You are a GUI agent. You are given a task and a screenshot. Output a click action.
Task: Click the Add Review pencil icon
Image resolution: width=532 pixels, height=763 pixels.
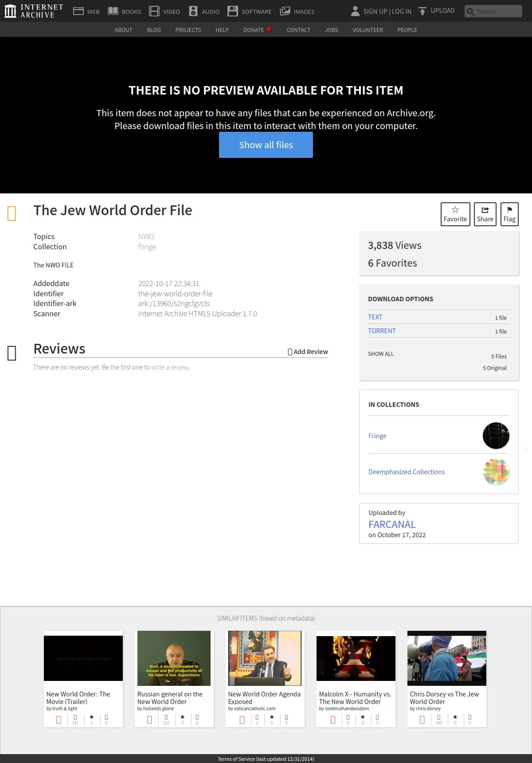[290, 352]
